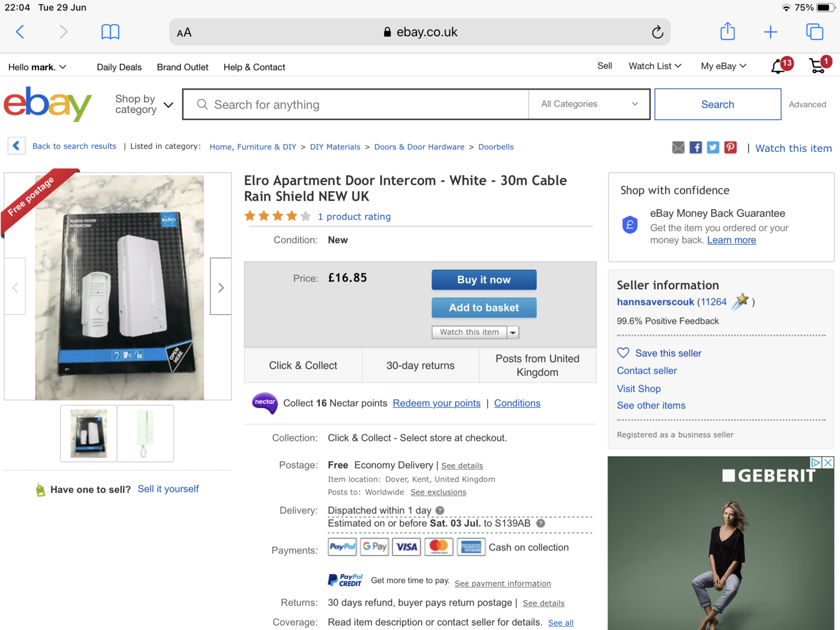
Task: Email this listing to a friend
Action: pos(678,148)
